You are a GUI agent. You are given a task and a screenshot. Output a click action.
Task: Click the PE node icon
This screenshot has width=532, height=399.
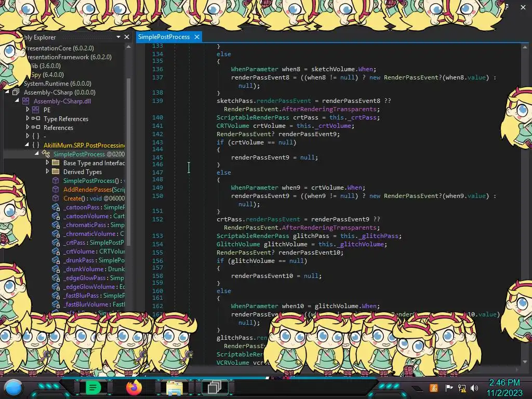click(x=36, y=110)
